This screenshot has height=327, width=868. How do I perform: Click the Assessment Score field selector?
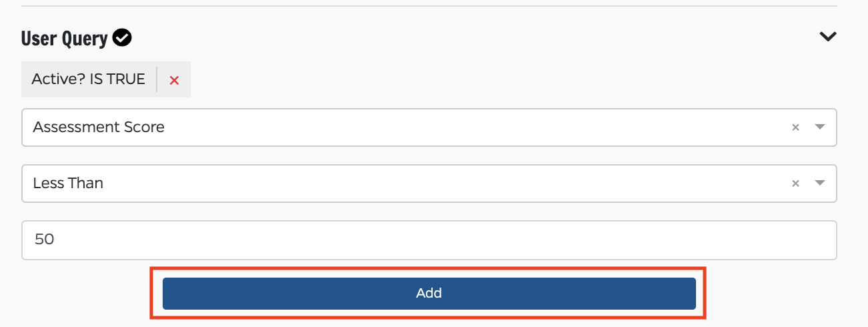[x=400, y=127]
